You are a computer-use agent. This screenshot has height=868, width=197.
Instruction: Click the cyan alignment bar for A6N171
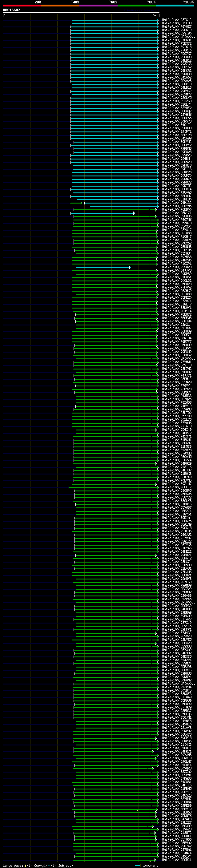(103, 213)
